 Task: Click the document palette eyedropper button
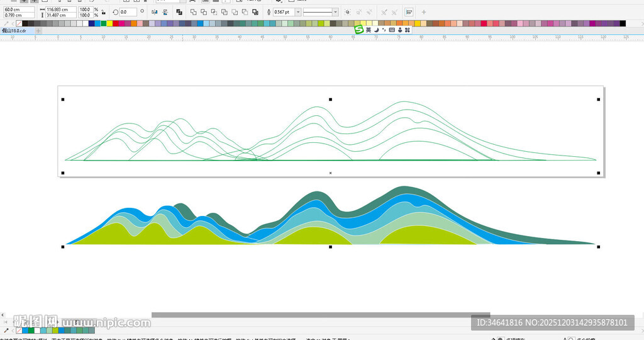click(6, 330)
